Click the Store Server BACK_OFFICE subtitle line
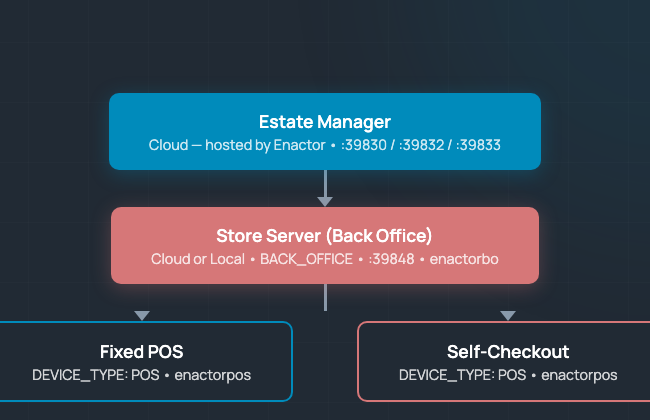Image resolution: width=650 pixels, height=420 pixels. [x=324, y=259]
